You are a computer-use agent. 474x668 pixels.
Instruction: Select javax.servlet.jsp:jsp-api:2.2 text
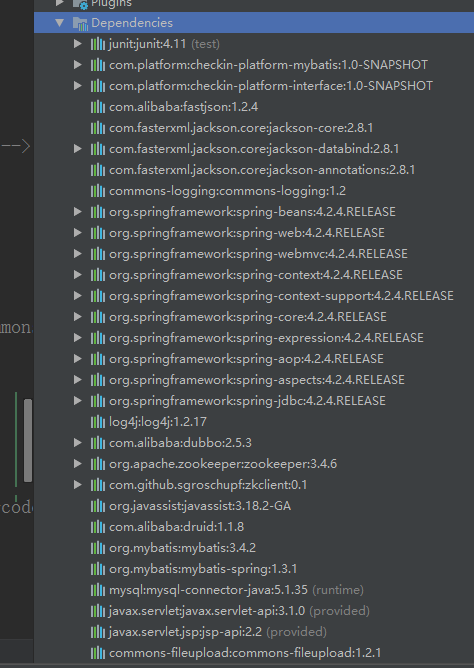click(186, 632)
